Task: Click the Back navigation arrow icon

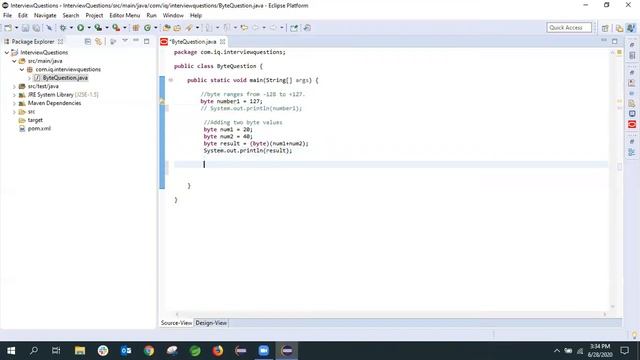Action: coord(256,28)
